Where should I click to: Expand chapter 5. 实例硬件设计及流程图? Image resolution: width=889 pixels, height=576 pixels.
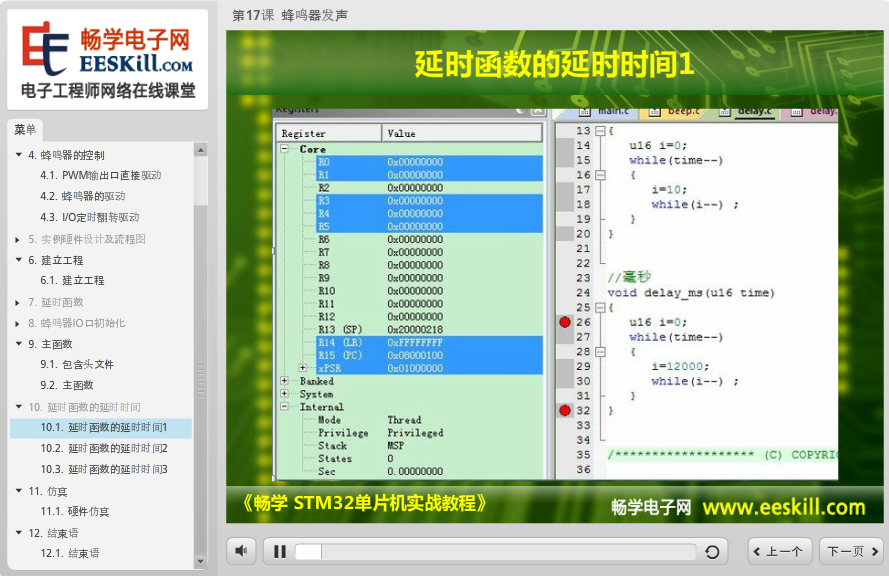(18, 240)
